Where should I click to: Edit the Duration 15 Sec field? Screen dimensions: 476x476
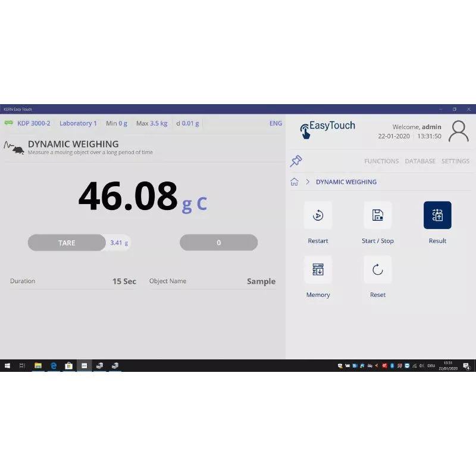[x=124, y=281]
